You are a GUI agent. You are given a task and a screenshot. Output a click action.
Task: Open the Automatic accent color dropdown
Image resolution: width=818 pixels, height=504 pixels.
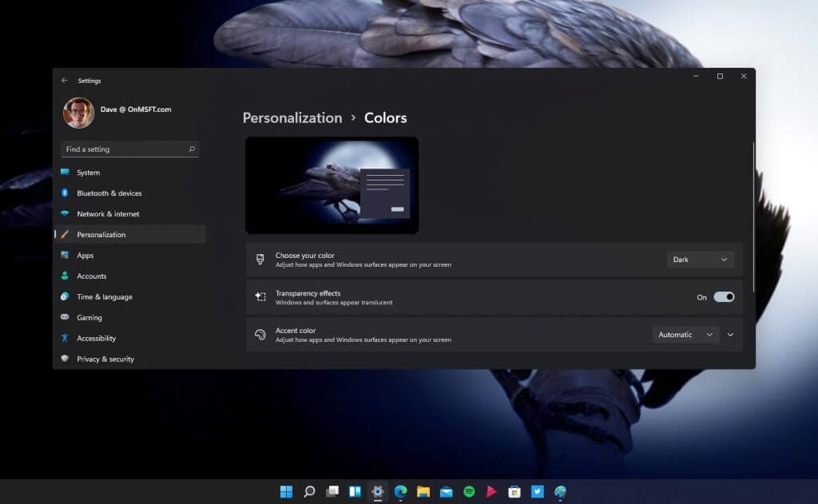pos(685,334)
